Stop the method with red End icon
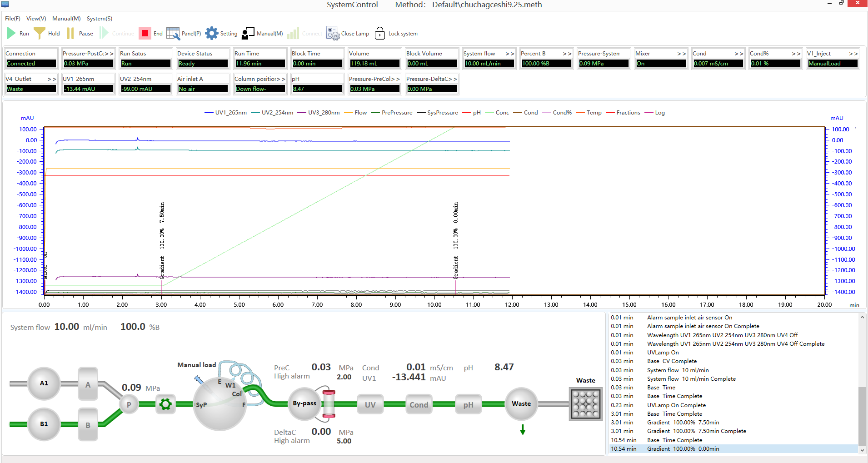Image resolution: width=868 pixels, height=463 pixels. click(x=145, y=33)
